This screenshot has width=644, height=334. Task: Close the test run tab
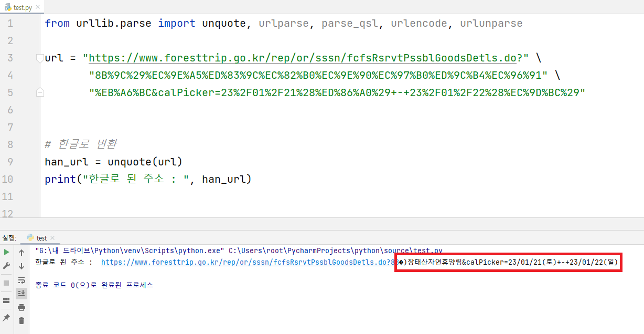coord(52,238)
